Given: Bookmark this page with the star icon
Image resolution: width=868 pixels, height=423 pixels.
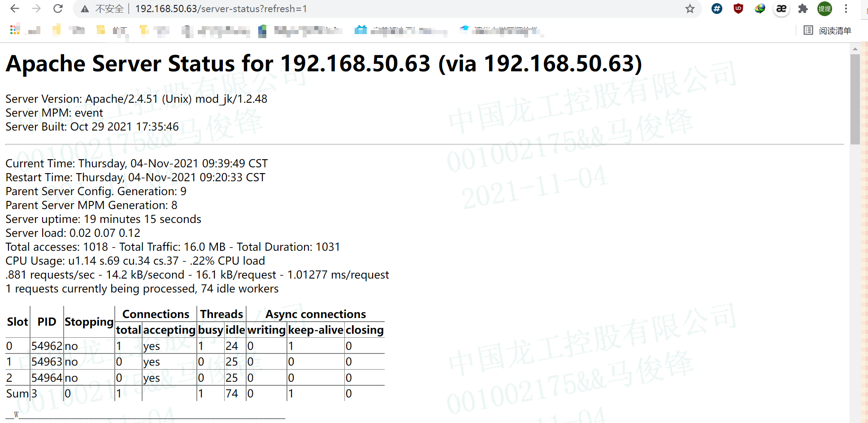Looking at the screenshot, I should (x=690, y=9).
